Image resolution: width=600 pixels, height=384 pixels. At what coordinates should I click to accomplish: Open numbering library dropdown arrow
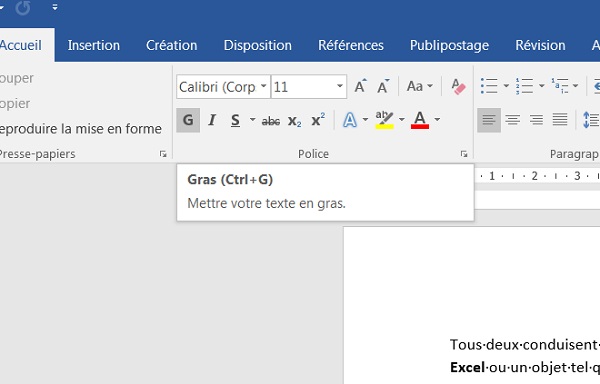tap(541, 86)
